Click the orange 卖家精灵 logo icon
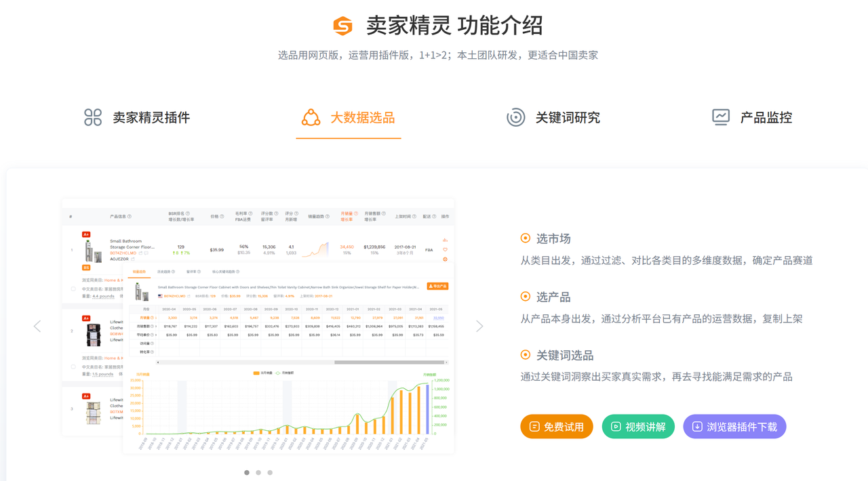Screen dimensions: 868x481 pos(342,26)
